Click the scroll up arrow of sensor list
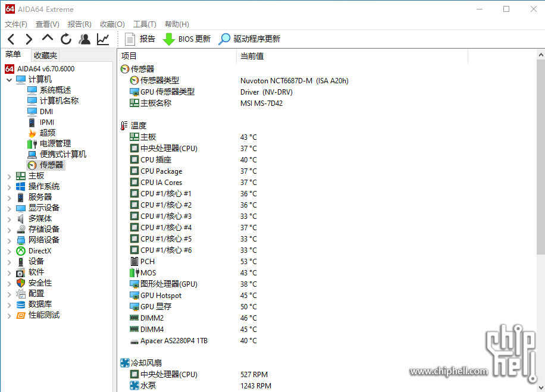Image resolution: width=545 pixels, height=392 pixels. pos(541,55)
